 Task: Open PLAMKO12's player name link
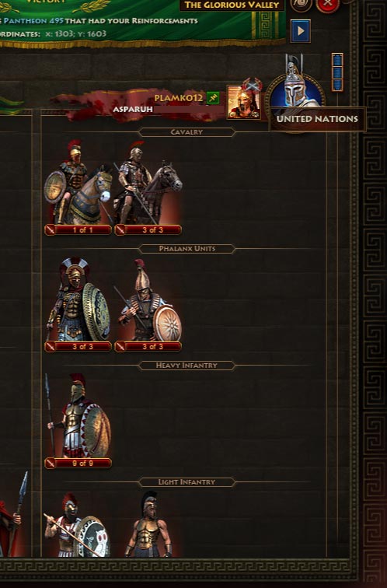click(178, 98)
